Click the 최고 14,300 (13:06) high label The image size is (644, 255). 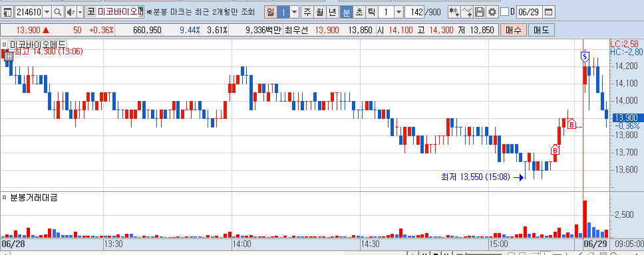[x=49, y=52]
